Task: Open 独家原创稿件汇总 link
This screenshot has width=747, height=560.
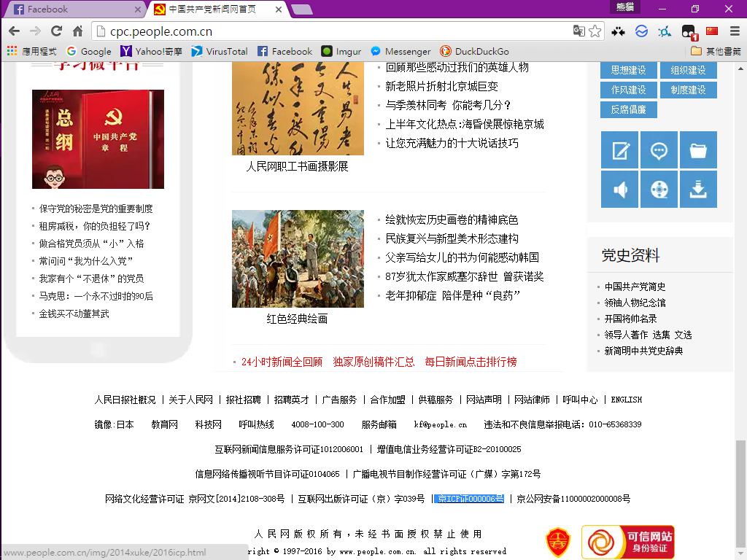Action: [x=373, y=362]
